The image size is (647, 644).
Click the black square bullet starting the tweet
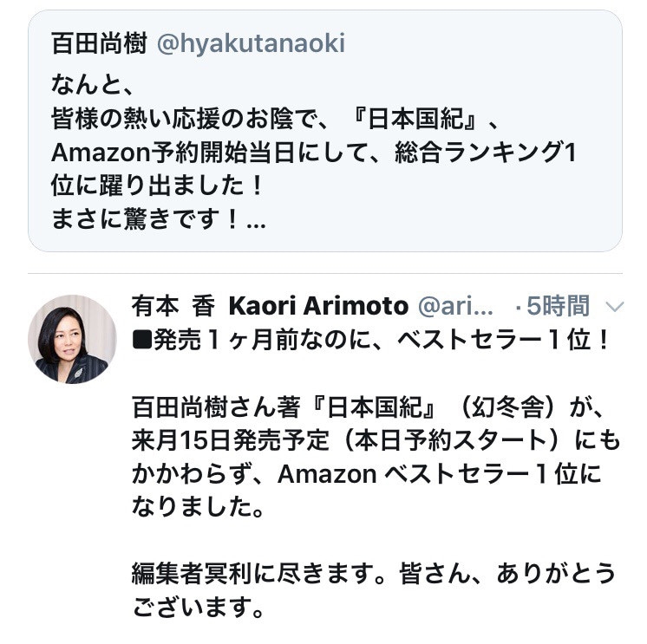141,339
